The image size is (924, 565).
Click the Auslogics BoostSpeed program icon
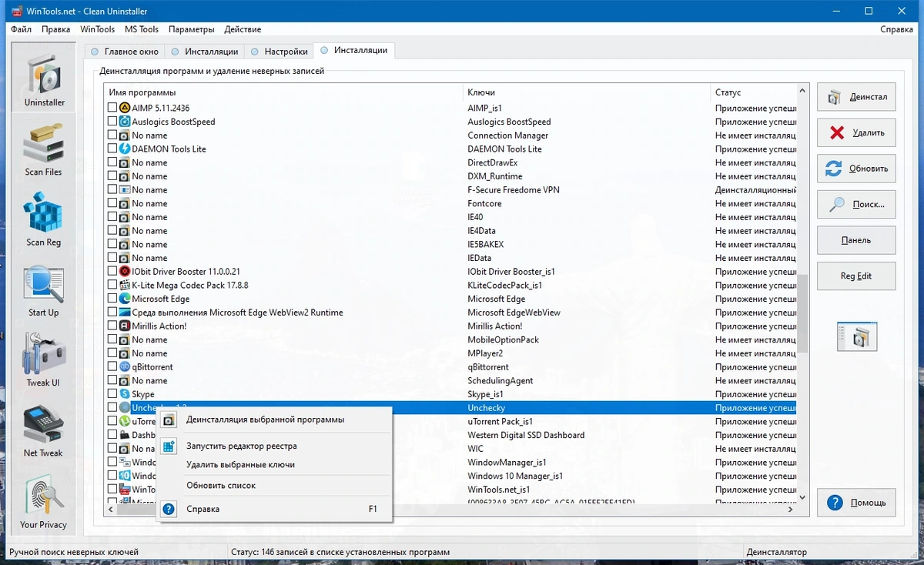point(125,122)
